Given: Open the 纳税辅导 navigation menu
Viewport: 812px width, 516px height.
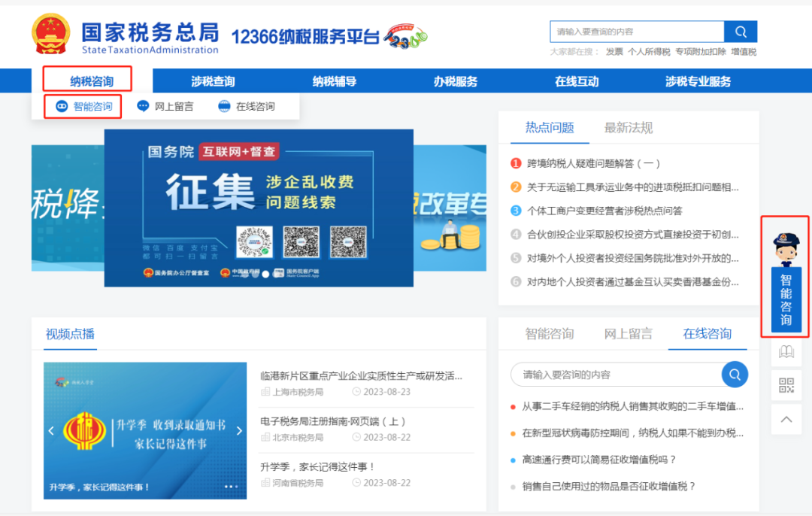Looking at the screenshot, I should 335,81.
